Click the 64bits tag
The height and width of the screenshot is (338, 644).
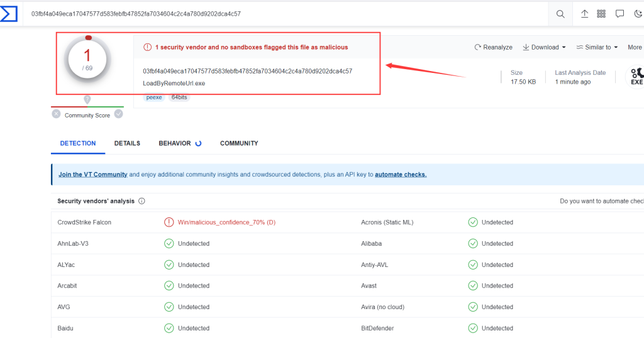click(x=179, y=97)
